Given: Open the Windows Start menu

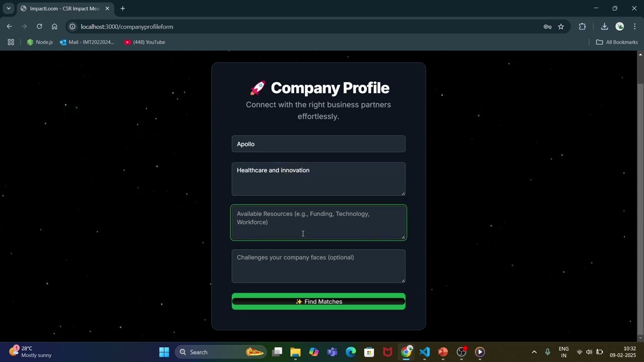Looking at the screenshot, I should (164, 352).
